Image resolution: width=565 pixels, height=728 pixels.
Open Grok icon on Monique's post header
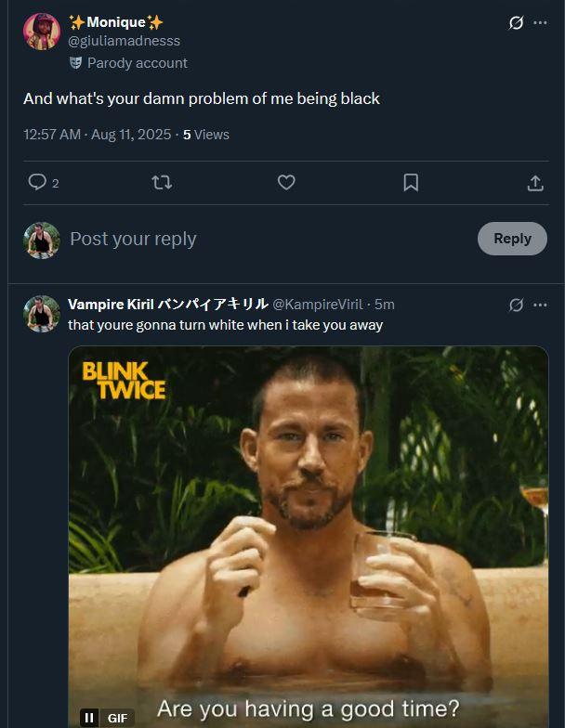point(517,23)
